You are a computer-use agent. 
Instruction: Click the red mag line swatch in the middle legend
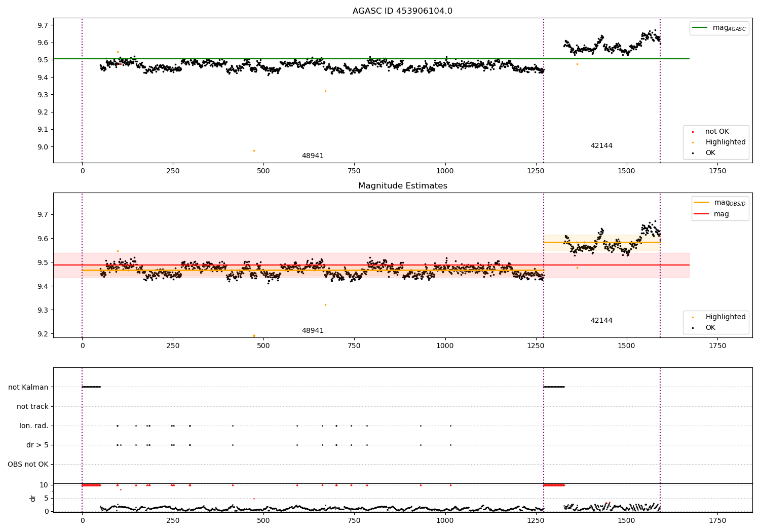coord(701,214)
